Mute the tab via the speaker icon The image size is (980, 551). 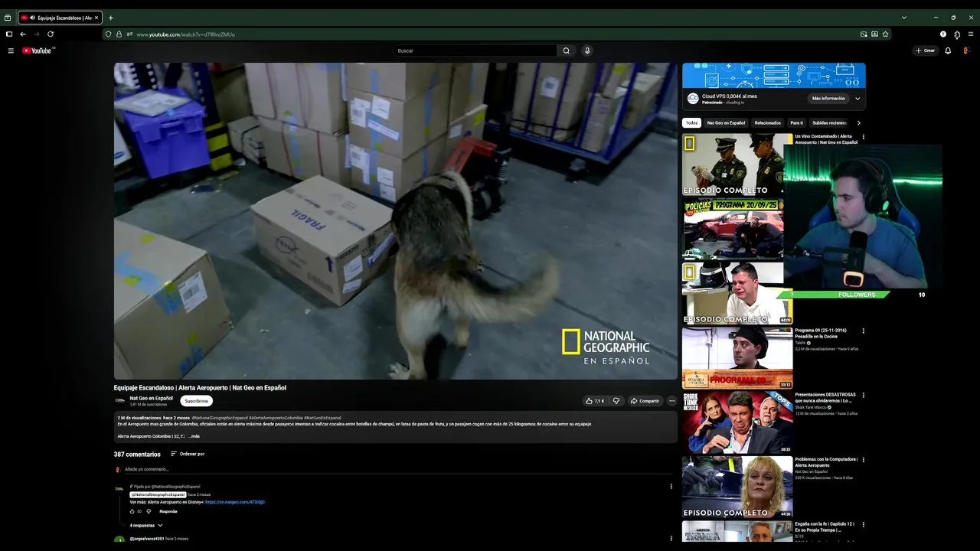[x=32, y=18]
